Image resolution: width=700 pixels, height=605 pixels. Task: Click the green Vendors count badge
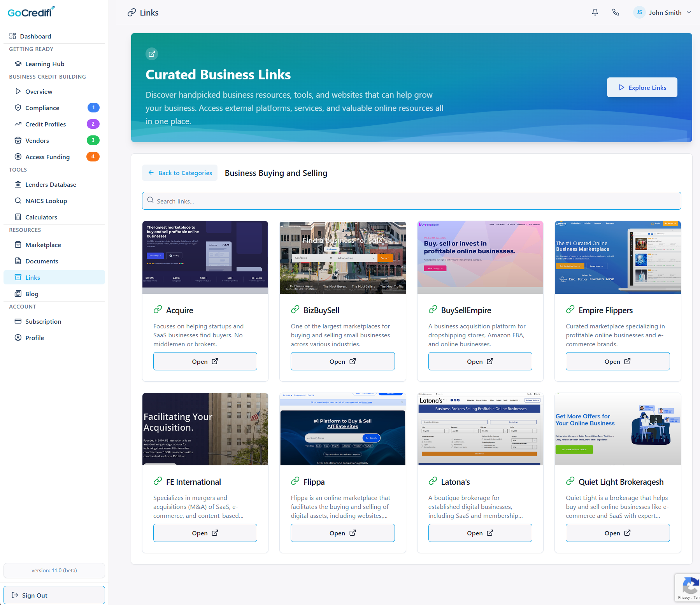tap(93, 140)
